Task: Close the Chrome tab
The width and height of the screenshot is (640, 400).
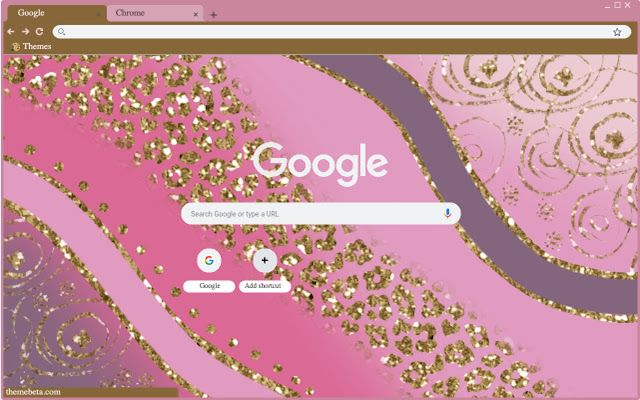Action: tap(196, 15)
